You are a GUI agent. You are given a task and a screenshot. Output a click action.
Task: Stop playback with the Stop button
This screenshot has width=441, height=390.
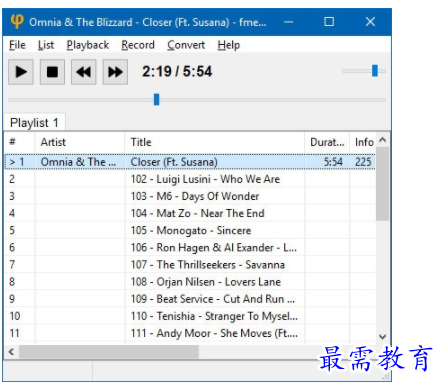(52, 72)
